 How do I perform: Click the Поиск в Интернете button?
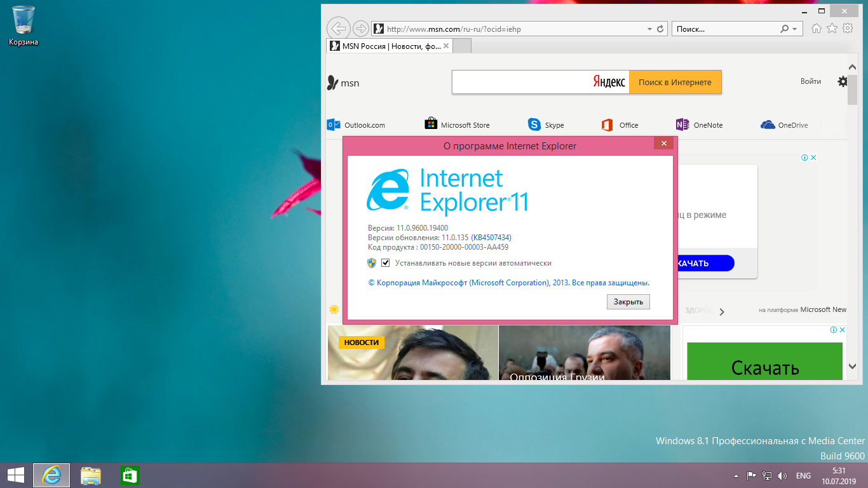pyautogui.click(x=675, y=82)
